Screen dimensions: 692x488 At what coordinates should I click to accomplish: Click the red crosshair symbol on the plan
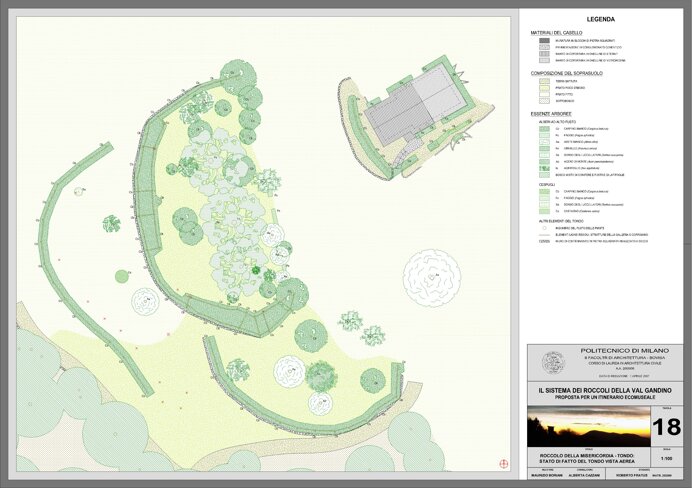504,464
